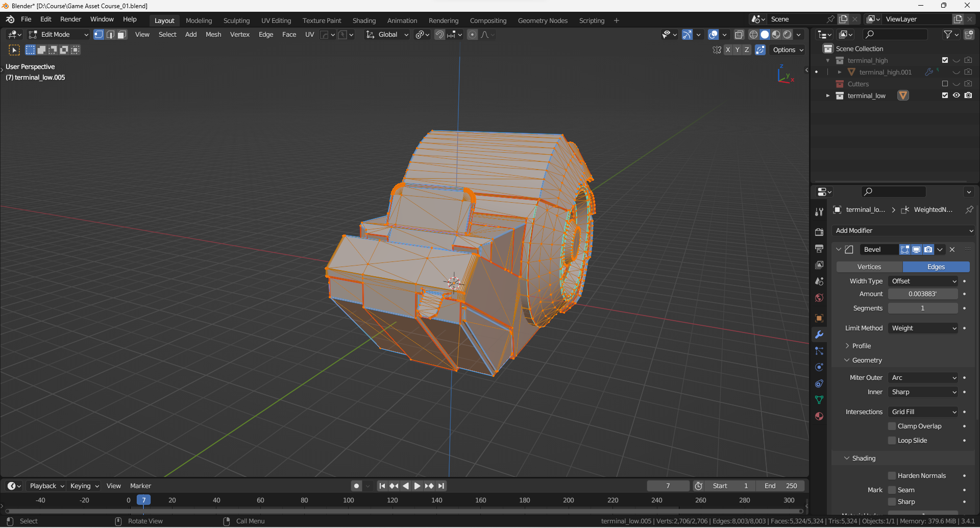Screen dimensions: 980x528
Task: Enable the Cutters collection checkbox
Action: click(x=945, y=84)
